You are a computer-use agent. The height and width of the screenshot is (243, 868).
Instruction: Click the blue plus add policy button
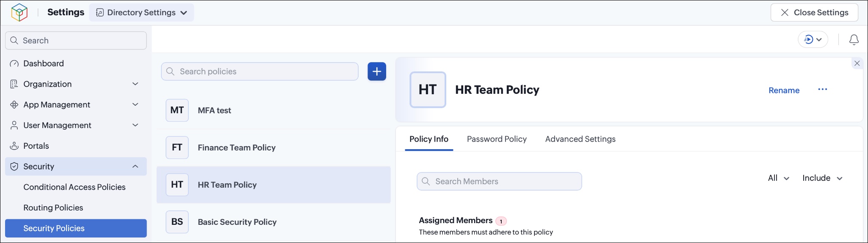[377, 71]
